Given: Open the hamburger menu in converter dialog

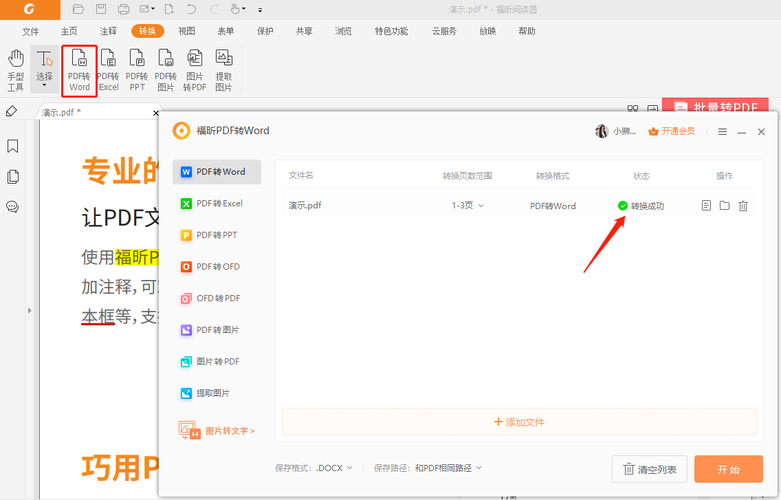Looking at the screenshot, I should click(722, 131).
